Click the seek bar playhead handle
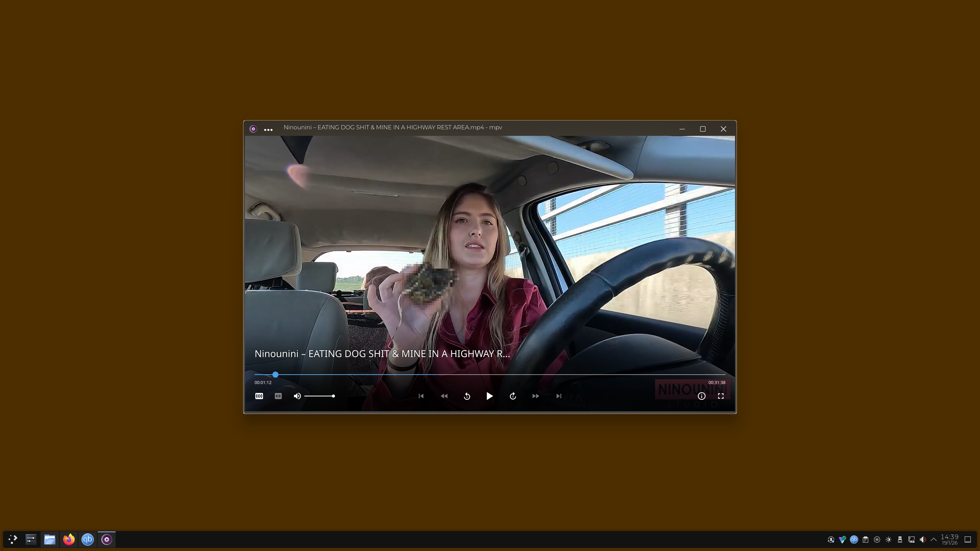This screenshot has height=551, width=980. 275,375
